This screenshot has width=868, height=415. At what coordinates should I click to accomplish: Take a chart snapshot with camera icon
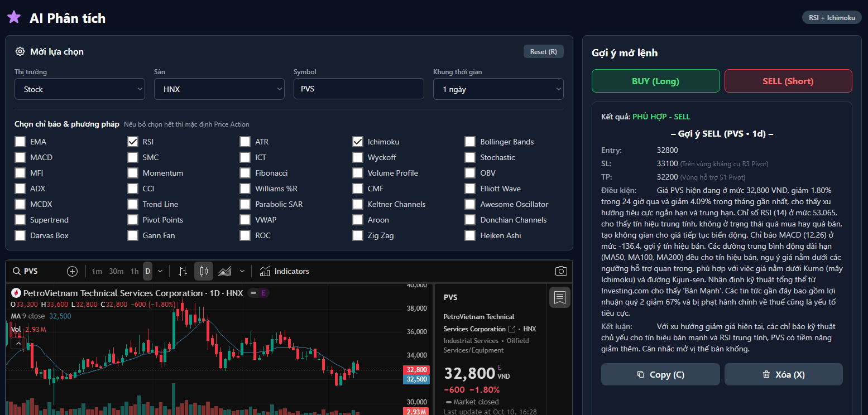pos(561,271)
